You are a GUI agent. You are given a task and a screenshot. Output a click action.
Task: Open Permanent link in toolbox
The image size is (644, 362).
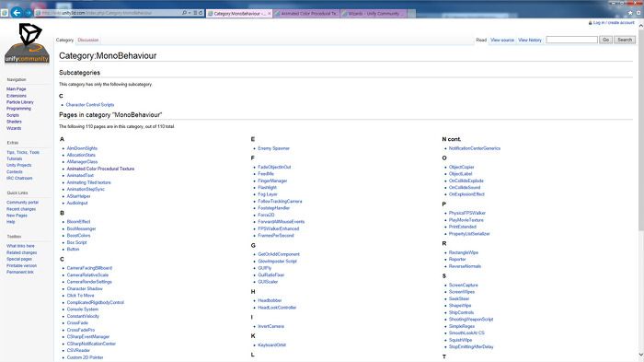[x=20, y=273]
